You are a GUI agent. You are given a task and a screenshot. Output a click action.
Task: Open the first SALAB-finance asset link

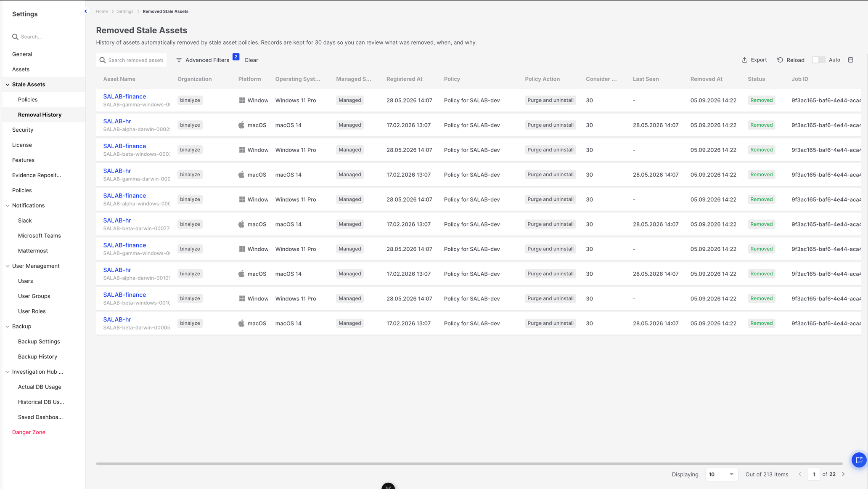(x=124, y=96)
